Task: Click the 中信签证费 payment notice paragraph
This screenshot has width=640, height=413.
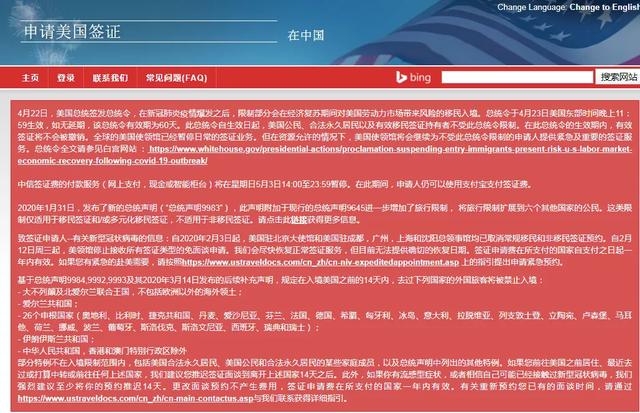Action: pyautogui.click(x=275, y=184)
